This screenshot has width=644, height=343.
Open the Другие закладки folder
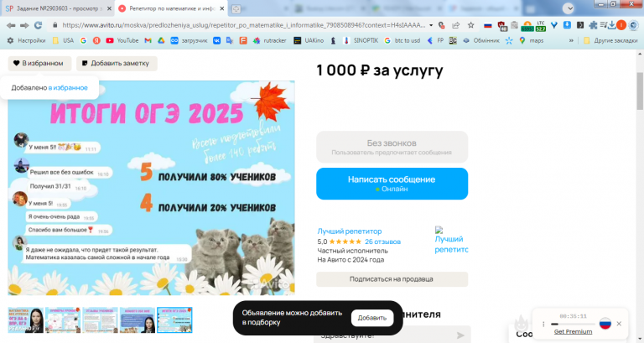point(610,40)
